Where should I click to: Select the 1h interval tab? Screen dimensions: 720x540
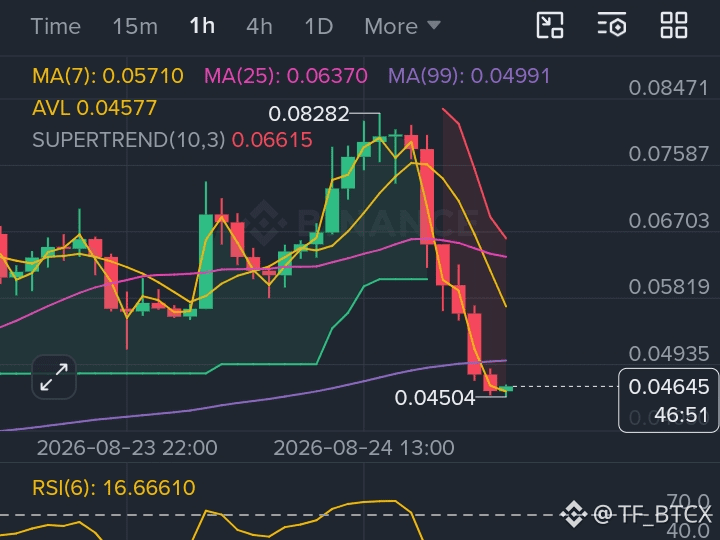[x=202, y=26]
